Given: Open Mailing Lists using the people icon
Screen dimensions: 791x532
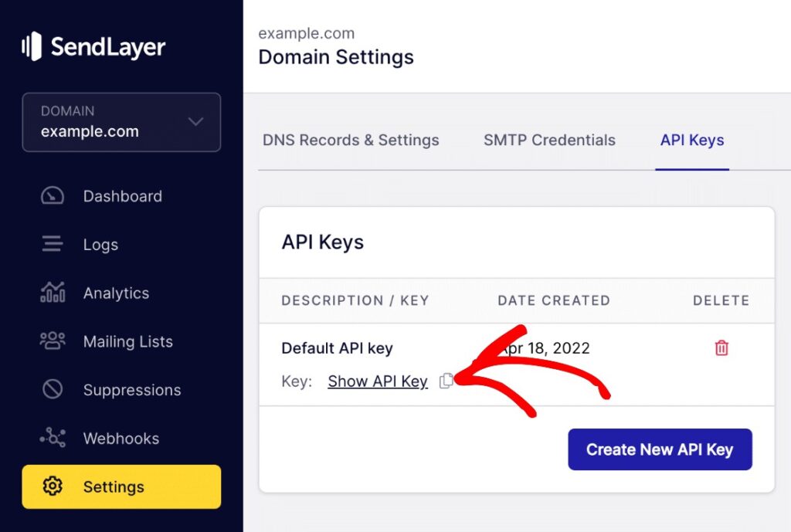Looking at the screenshot, I should tap(52, 341).
